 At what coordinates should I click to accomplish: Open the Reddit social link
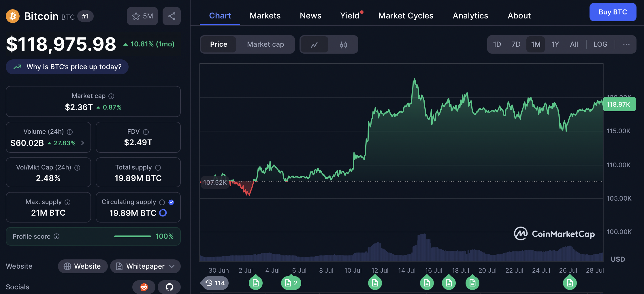[x=144, y=287]
